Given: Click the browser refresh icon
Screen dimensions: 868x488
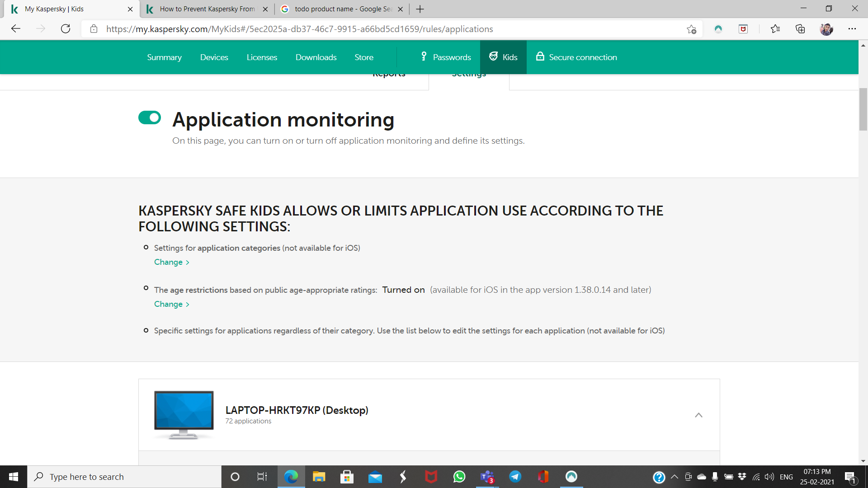Looking at the screenshot, I should point(66,29).
